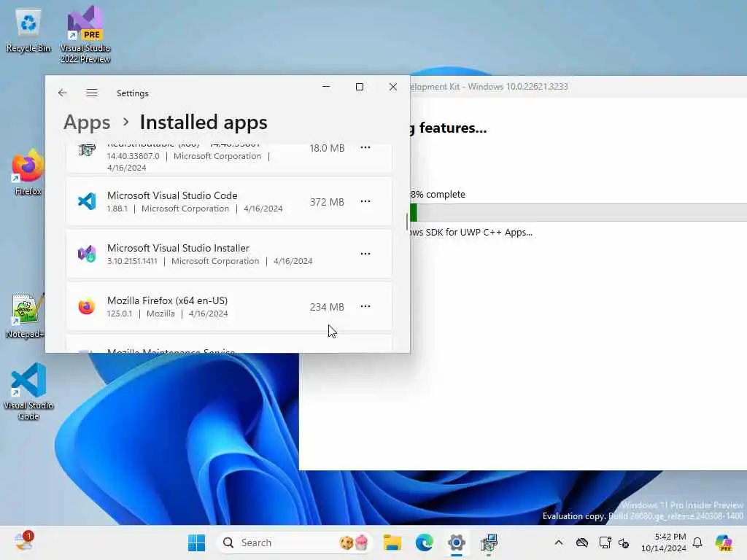747x560 pixels.
Task: Click the muted volume tray icon
Action: point(624,542)
